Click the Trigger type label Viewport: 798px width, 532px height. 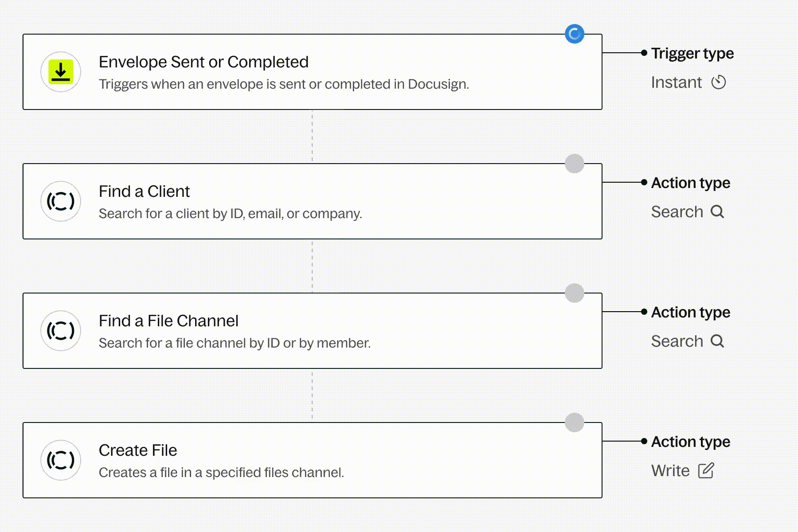coord(692,53)
